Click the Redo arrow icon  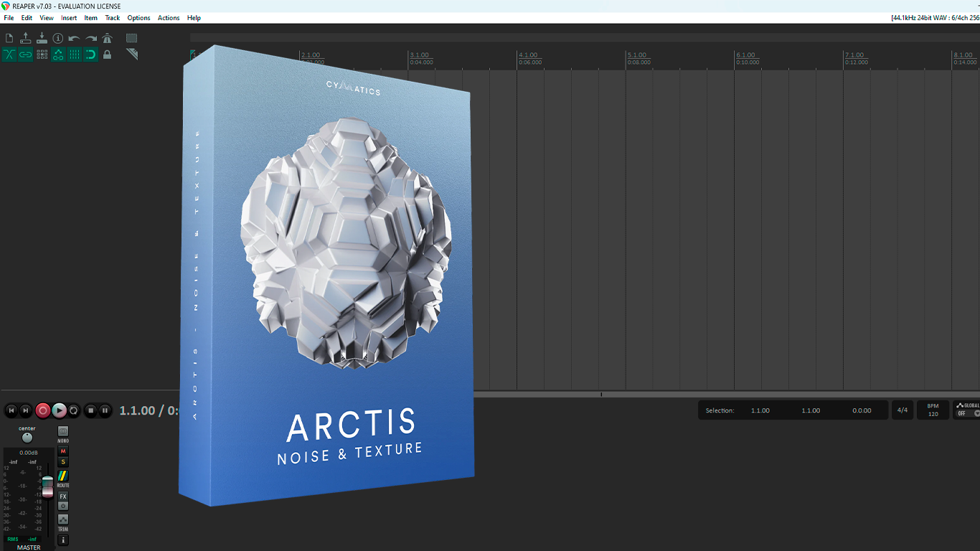(91, 38)
